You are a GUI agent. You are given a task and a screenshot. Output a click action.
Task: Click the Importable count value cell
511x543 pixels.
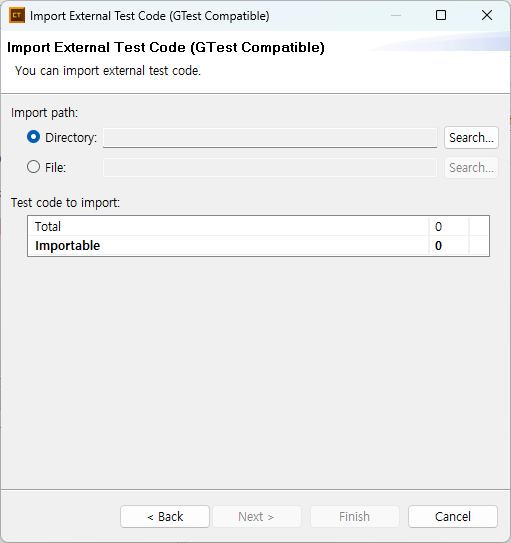pyautogui.click(x=449, y=246)
